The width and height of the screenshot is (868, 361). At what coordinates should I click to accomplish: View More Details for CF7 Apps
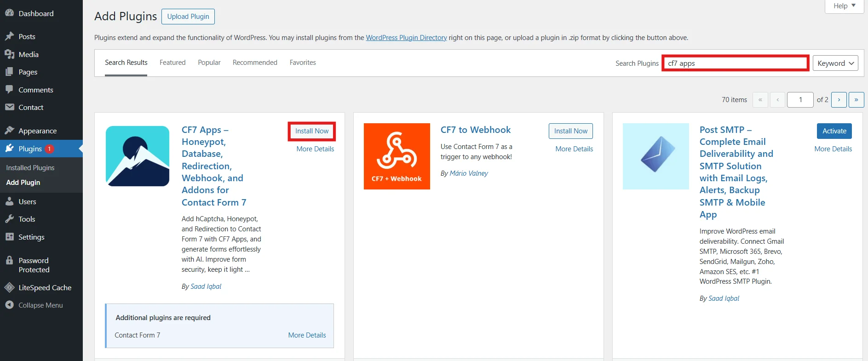point(315,149)
